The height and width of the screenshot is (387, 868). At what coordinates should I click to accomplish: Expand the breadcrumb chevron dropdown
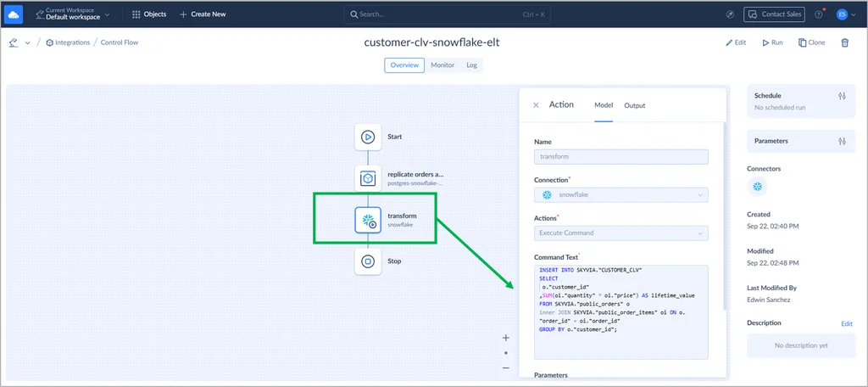click(x=28, y=42)
